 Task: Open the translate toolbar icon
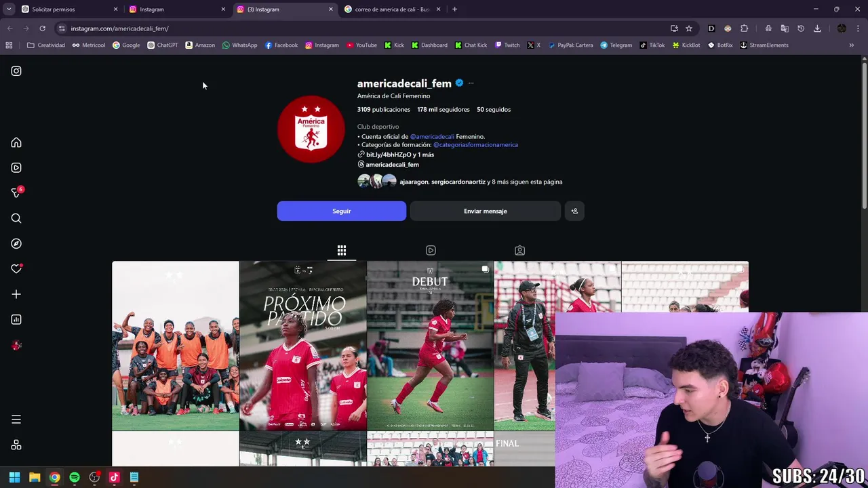coord(785,28)
